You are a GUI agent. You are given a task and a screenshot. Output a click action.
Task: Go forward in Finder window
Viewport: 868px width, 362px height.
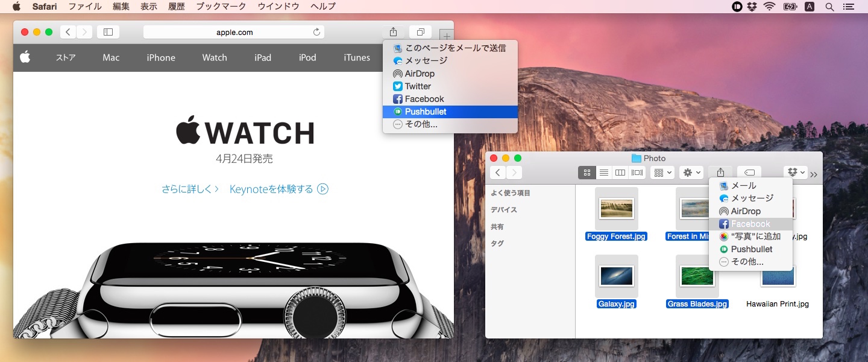click(x=514, y=173)
